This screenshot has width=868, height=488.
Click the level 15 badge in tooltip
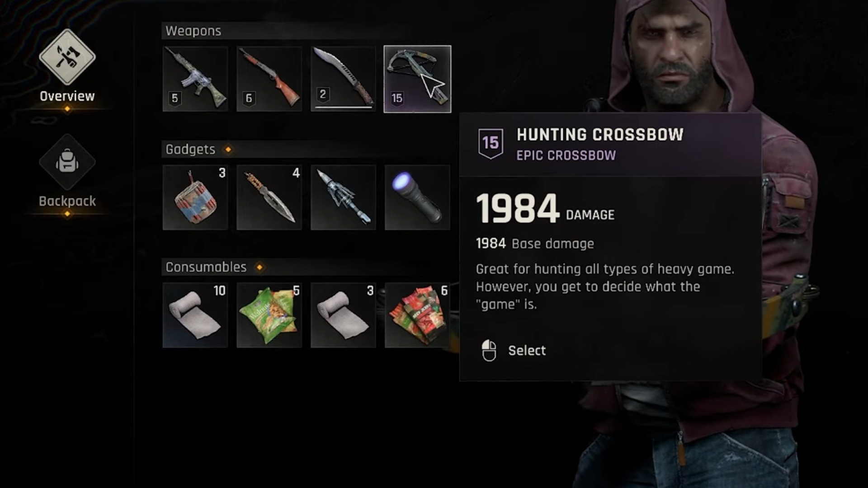pos(491,143)
